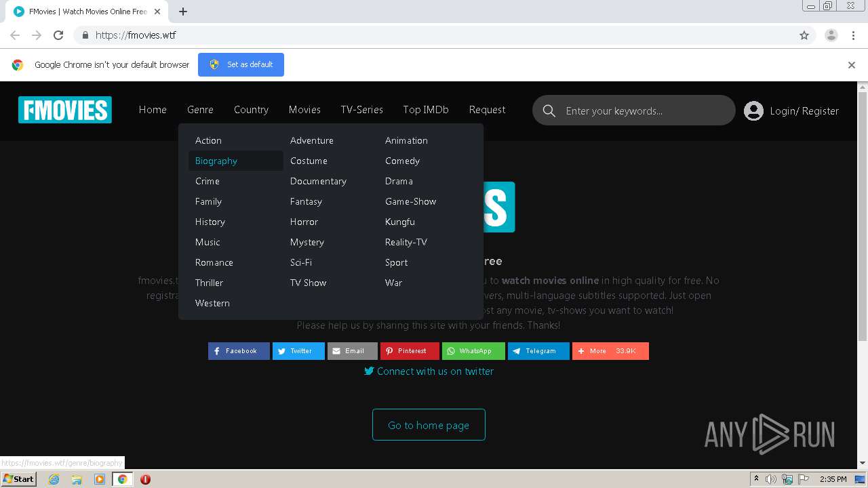Open the Request nav item
Image resolution: width=868 pixels, height=488 pixels.
coord(487,110)
